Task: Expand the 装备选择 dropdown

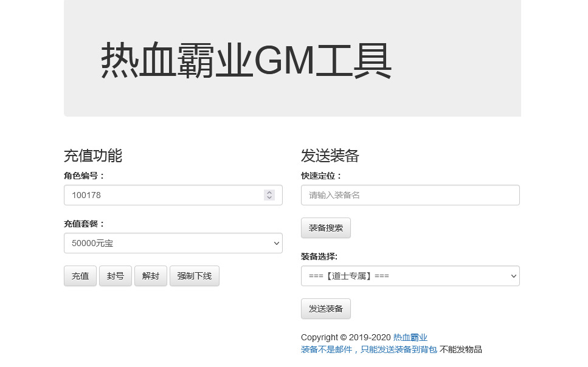Action: pyautogui.click(x=410, y=276)
